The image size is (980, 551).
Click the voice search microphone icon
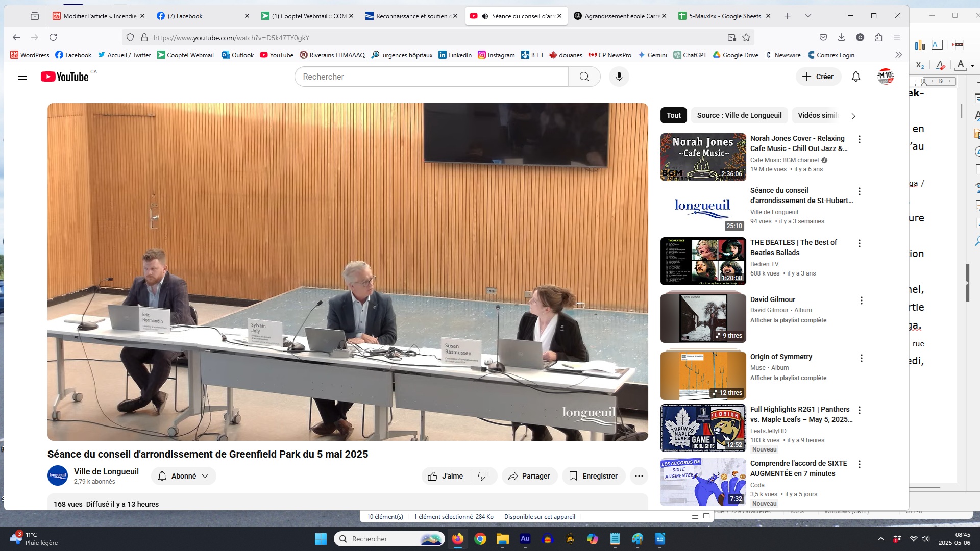(x=619, y=77)
